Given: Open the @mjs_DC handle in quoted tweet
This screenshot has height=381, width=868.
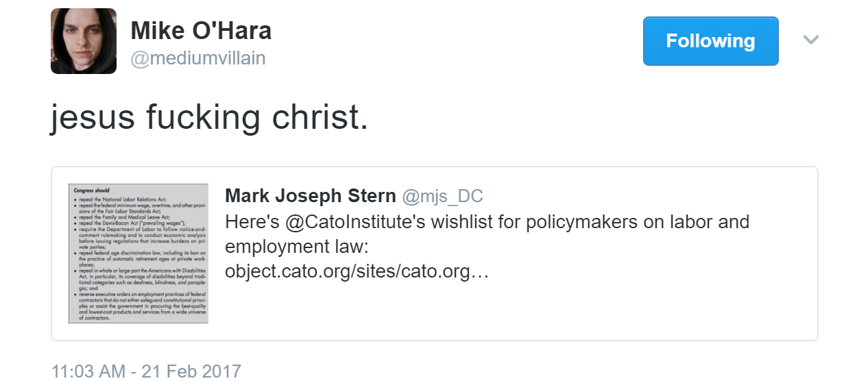Looking at the screenshot, I should tap(442, 197).
